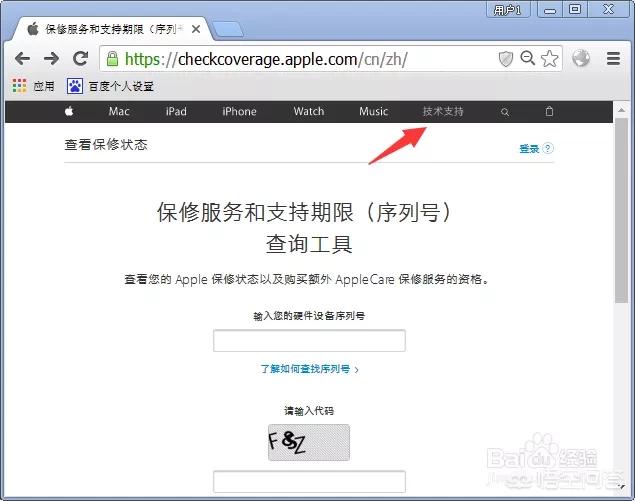Open the shopping bag icon

[x=549, y=111]
